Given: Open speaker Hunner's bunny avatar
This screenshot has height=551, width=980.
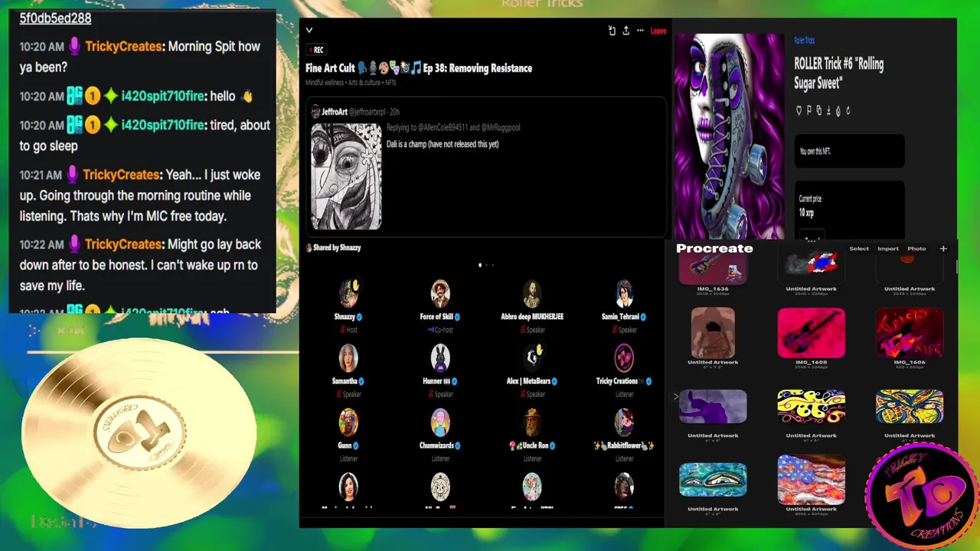Looking at the screenshot, I should click(440, 358).
